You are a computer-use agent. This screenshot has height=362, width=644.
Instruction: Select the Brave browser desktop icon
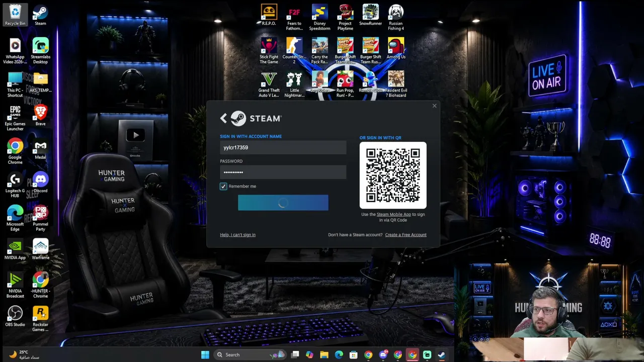pyautogui.click(x=40, y=116)
